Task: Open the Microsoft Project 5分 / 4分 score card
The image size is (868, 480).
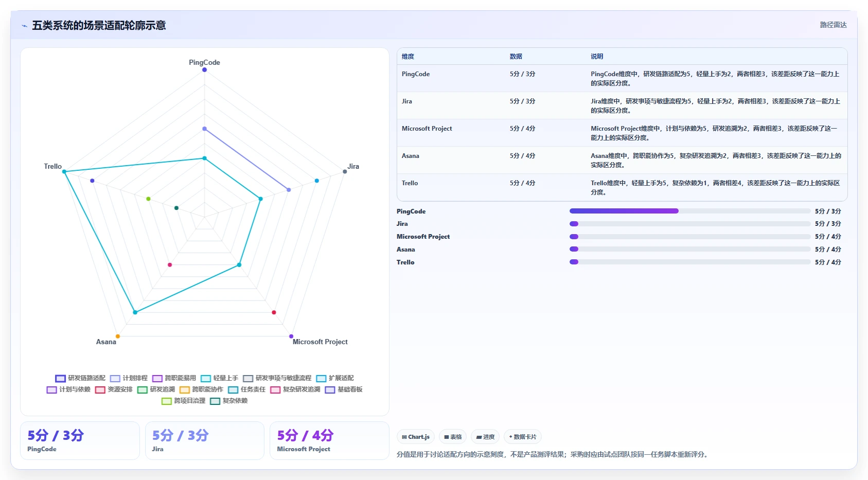Action: click(x=329, y=440)
